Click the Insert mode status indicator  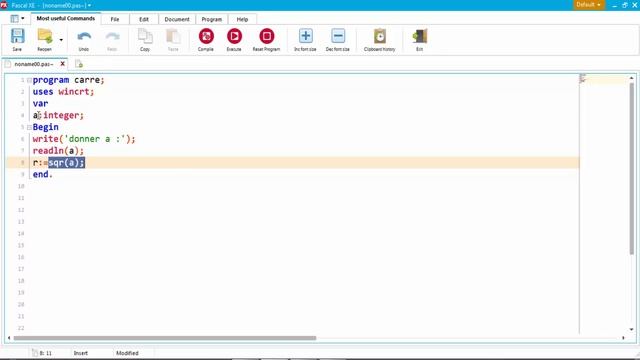pos(81,353)
